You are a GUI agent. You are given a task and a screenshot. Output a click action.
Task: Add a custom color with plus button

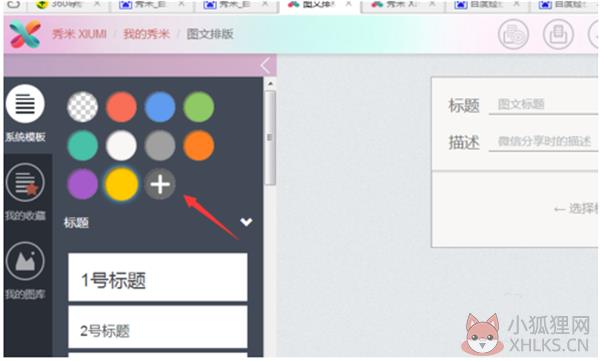(x=160, y=184)
